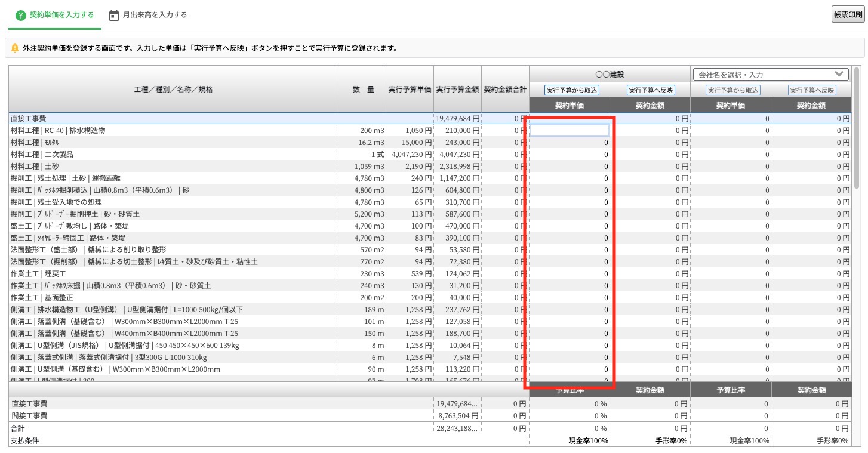Click the calendar icon beside 月出来高を入力する

(x=113, y=15)
